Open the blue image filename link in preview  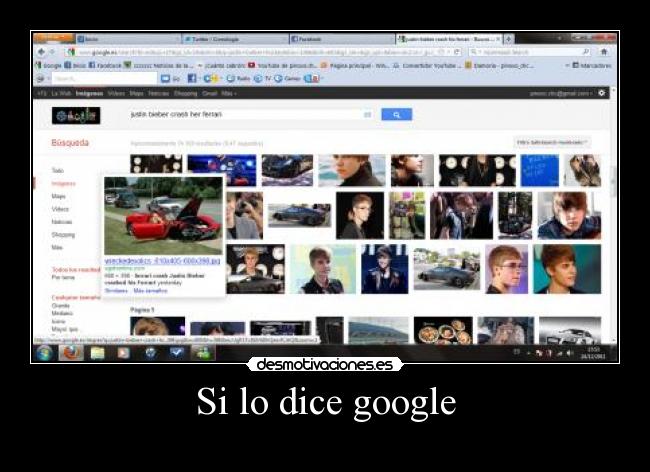(x=162, y=261)
